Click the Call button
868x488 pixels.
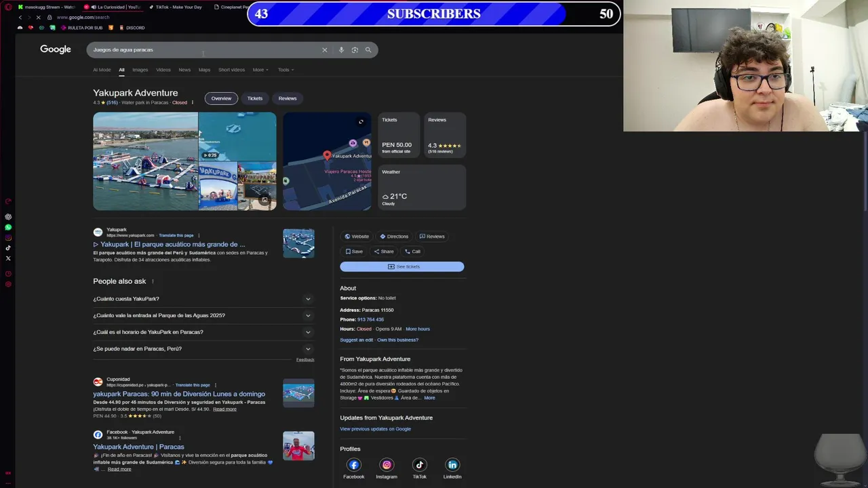coord(412,251)
